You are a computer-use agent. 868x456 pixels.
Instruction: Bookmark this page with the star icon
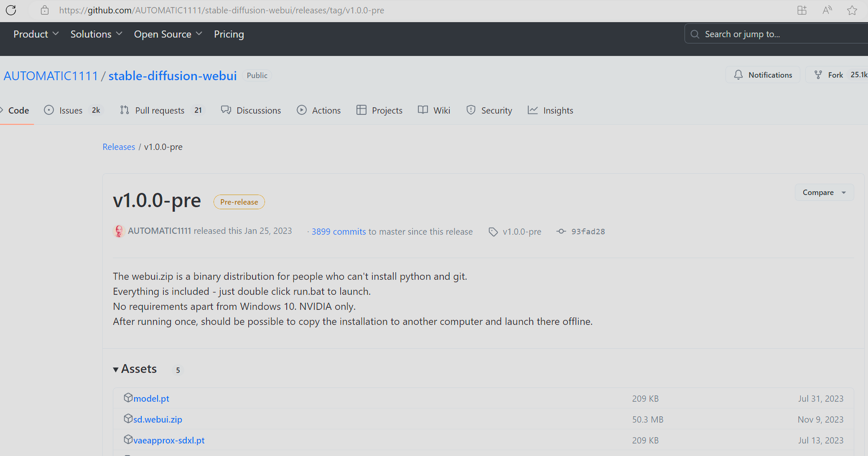(x=852, y=10)
